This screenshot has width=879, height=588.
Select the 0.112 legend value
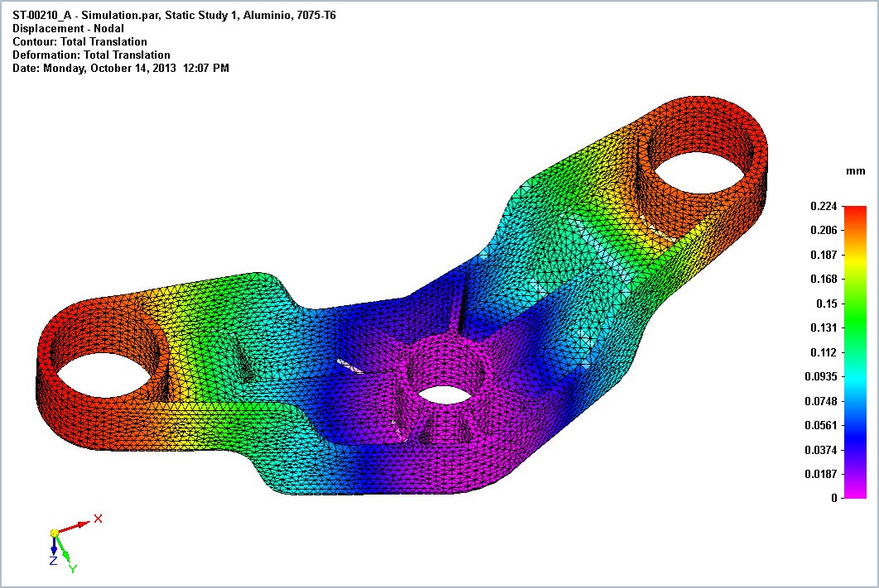(824, 352)
